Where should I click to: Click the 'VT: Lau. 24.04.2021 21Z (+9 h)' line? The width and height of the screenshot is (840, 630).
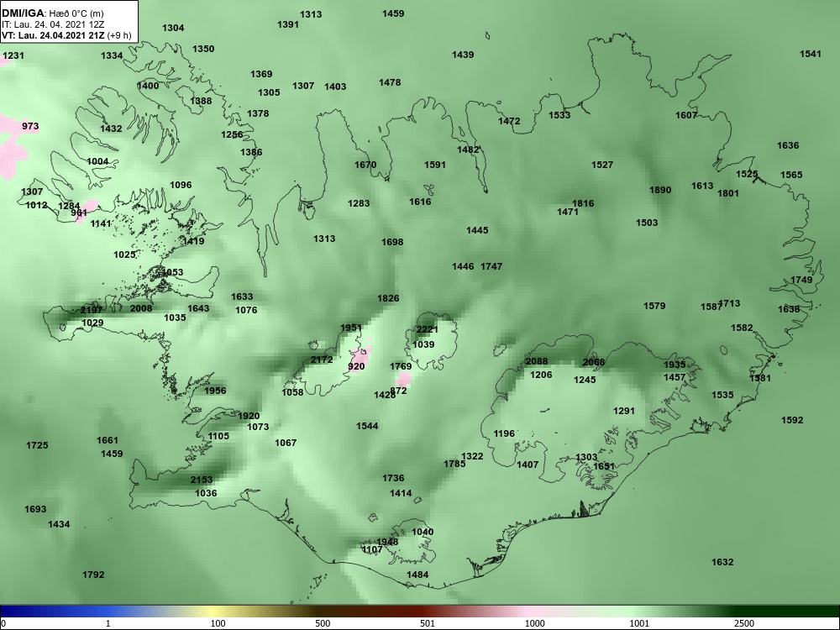66,35
